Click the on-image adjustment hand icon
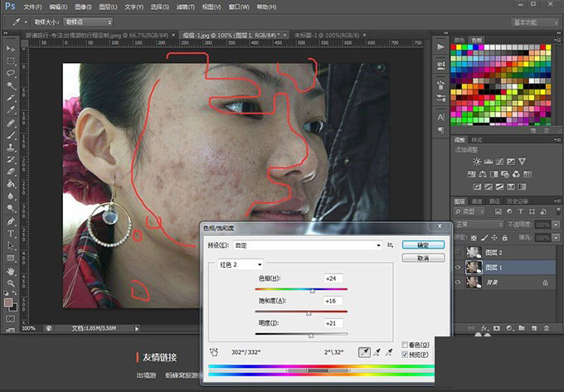564x392 pixels. [x=214, y=352]
